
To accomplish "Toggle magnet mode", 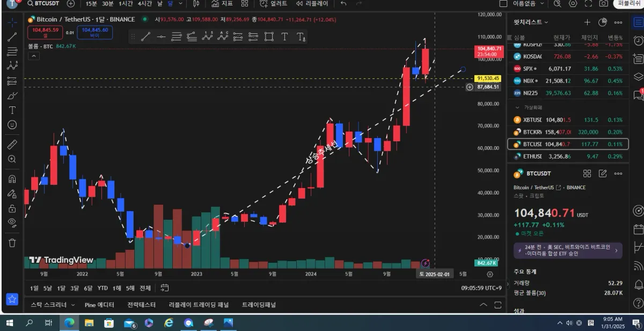I will click(12, 179).
